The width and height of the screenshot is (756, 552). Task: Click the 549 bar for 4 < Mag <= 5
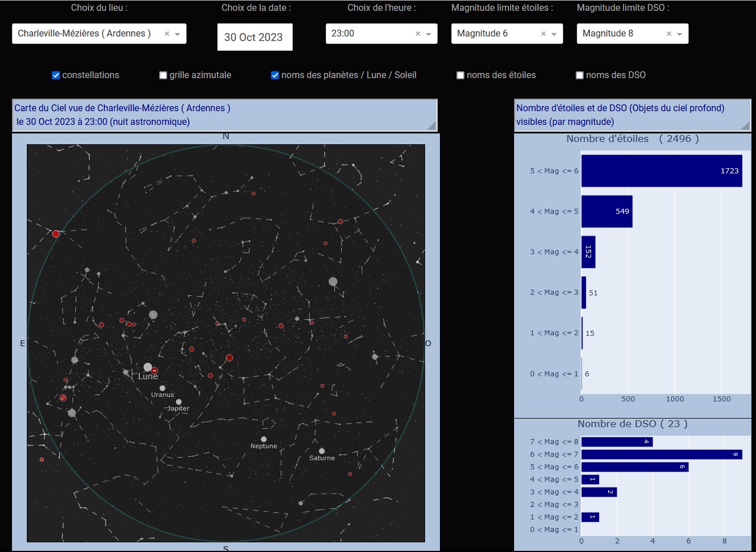click(x=607, y=212)
